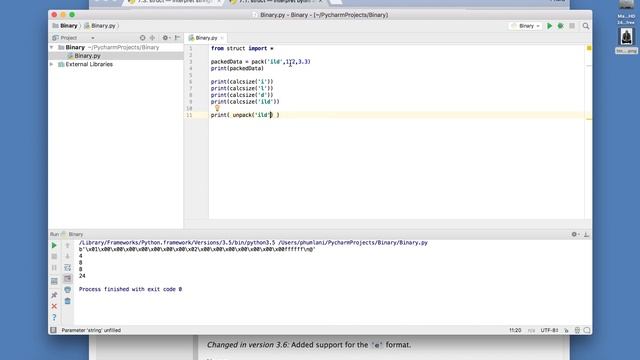The height and width of the screenshot is (360, 640).
Task: Place cursor on 'from struct import *' line
Action: (x=242, y=49)
